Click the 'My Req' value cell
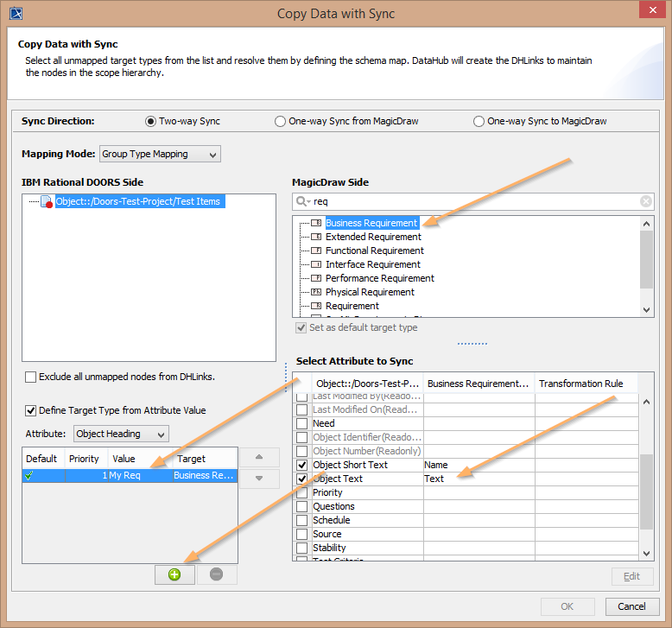Screen dimensions: 672x628 click(x=141, y=475)
